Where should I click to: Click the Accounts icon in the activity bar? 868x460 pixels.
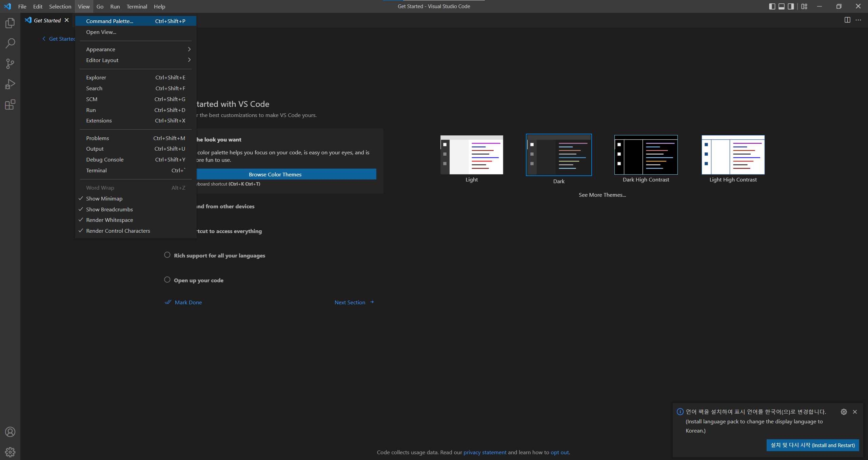point(10,432)
